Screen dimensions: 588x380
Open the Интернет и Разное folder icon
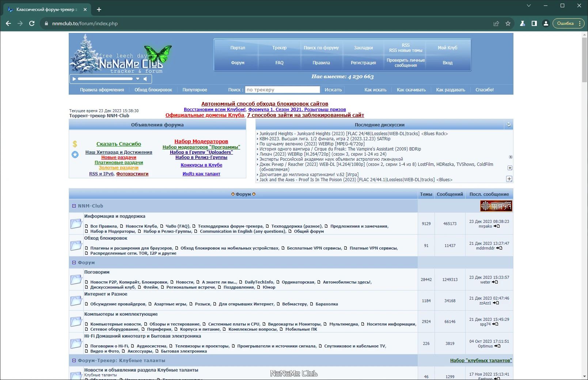coord(76,300)
